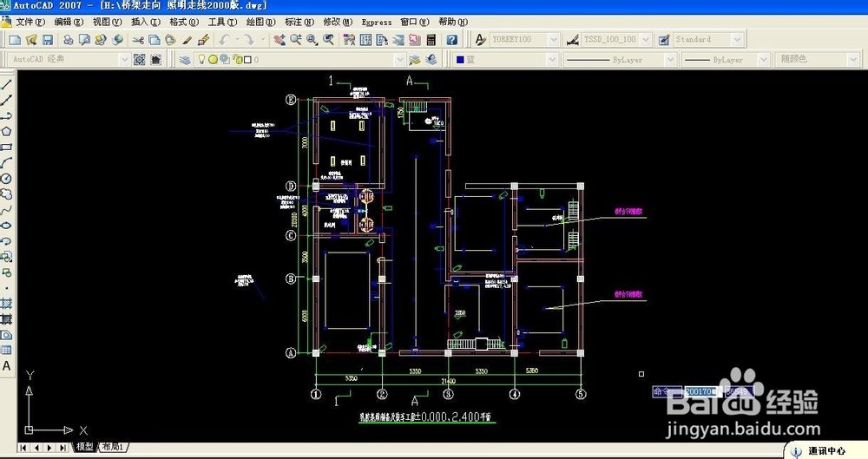Screen dimensions: 868x459
Task: Click the Workspace Settings gear button
Action: click(140, 59)
